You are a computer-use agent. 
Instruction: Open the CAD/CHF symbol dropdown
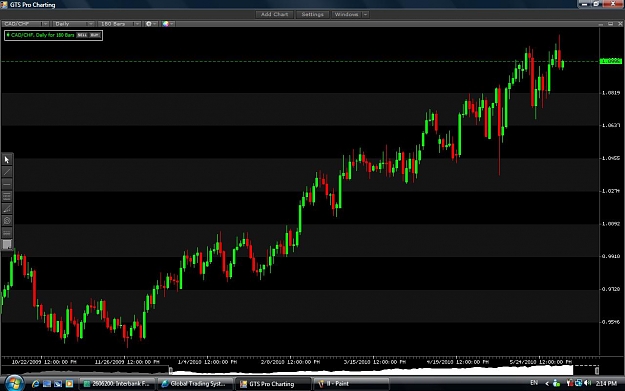click(26, 24)
